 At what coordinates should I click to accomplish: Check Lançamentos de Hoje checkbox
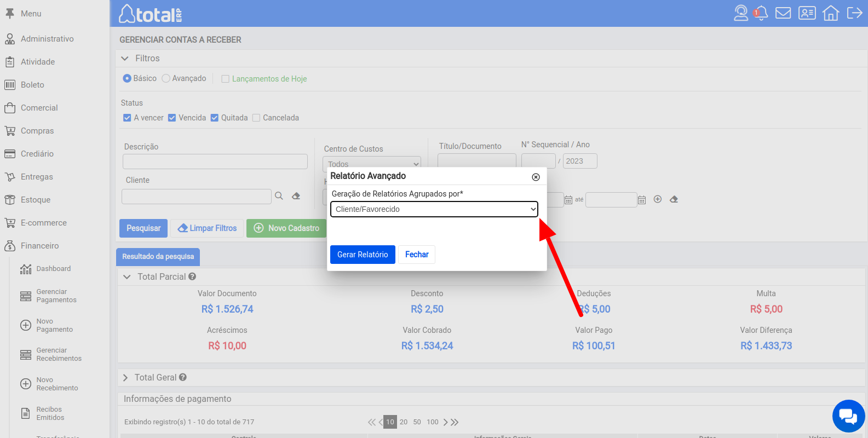(x=225, y=79)
